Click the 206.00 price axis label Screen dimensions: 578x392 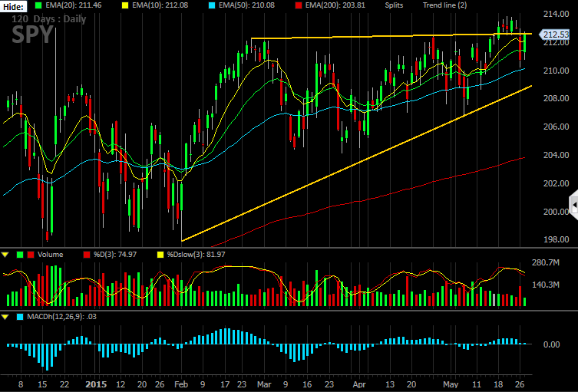tap(556, 127)
